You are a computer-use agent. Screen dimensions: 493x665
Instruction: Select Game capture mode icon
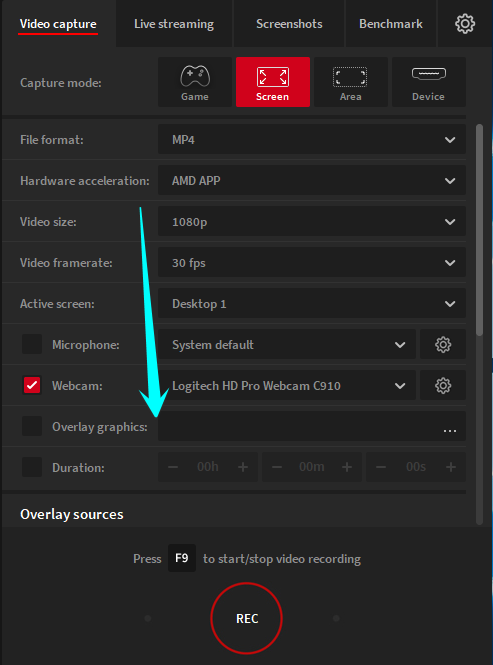(195, 82)
